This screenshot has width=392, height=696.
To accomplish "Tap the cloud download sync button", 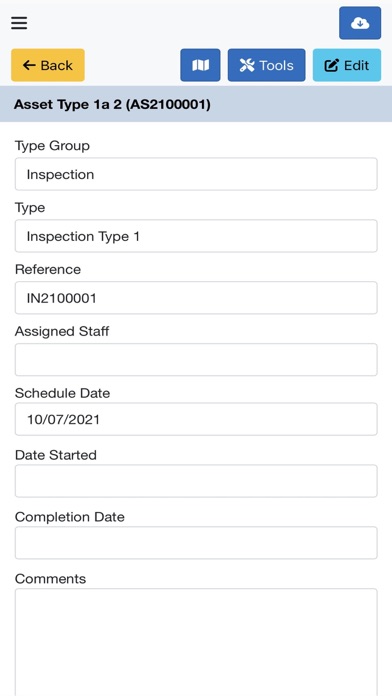I will [x=360, y=23].
